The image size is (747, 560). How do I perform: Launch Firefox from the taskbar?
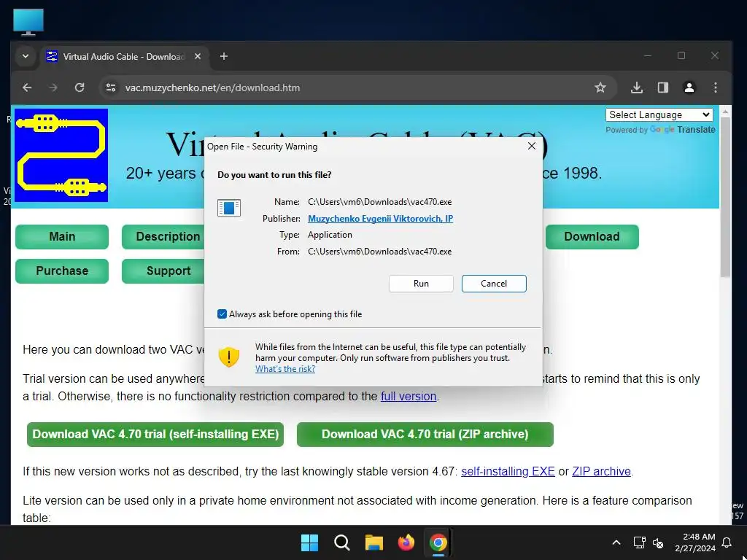point(406,542)
